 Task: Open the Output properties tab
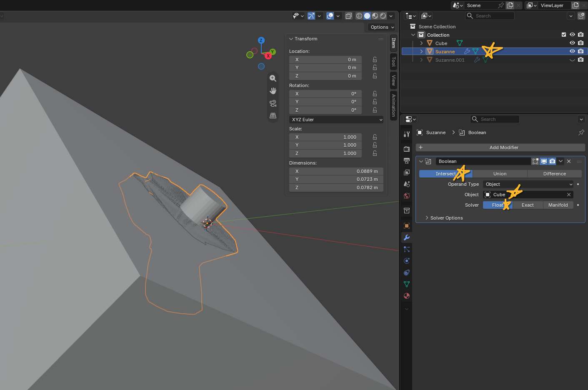tap(407, 160)
